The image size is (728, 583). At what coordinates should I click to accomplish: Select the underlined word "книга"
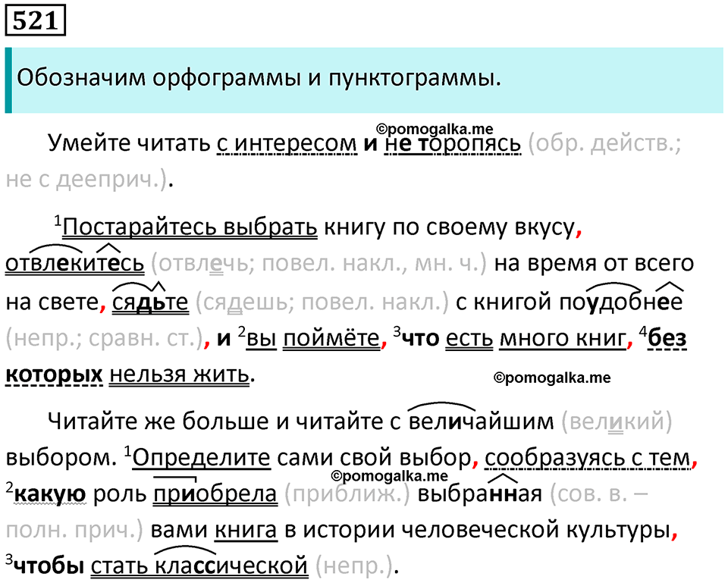pyautogui.click(x=246, y=530)
